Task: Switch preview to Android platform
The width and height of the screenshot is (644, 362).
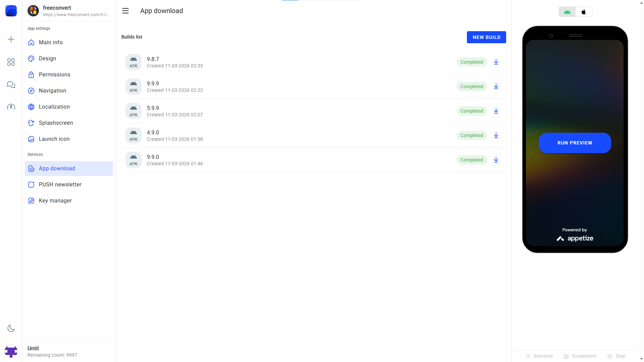Action: 567,12
